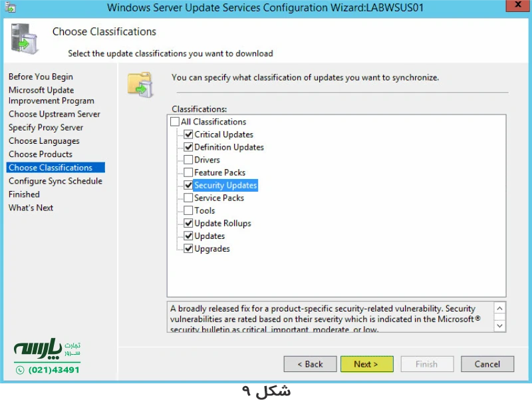Select the Security Updates label
This screenshot has width=532, height=400.
click(x=225, y=185)
